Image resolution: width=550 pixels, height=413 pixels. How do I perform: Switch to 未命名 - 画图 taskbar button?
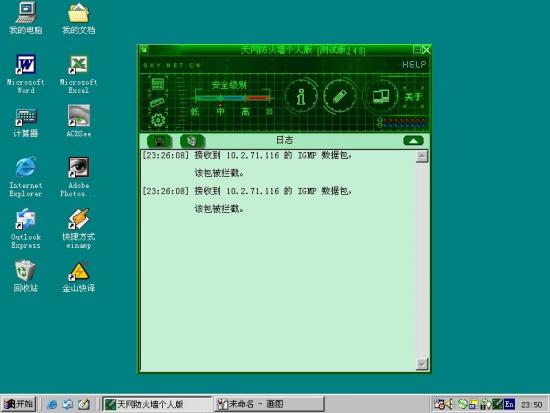[269, 404]
